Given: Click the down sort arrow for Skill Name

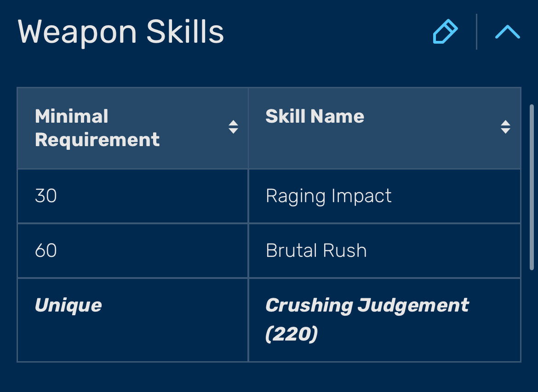Looking at the screenshot, I should click(505, 131).
